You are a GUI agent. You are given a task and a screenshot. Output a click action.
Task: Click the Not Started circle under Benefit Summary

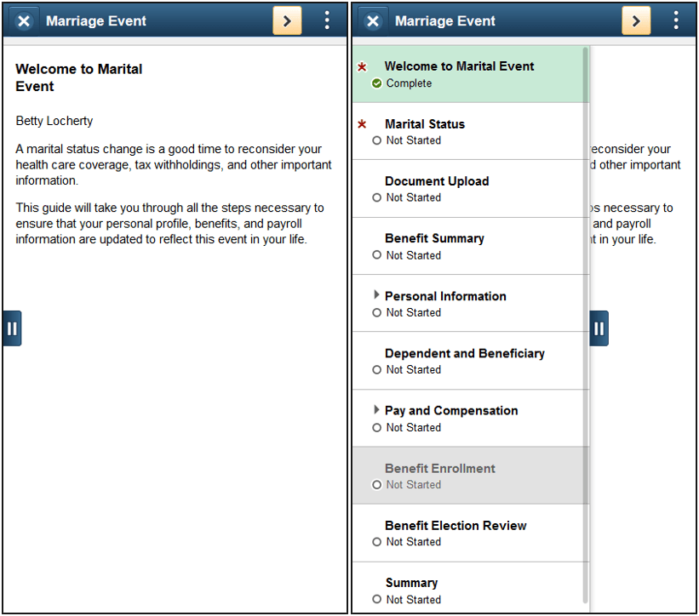click(377, 255)
